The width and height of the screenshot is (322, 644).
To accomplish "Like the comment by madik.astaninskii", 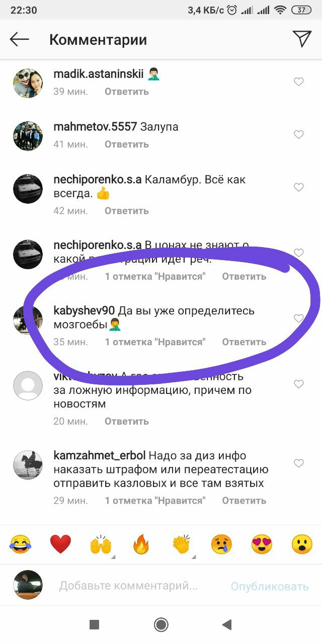I will 299,82.
